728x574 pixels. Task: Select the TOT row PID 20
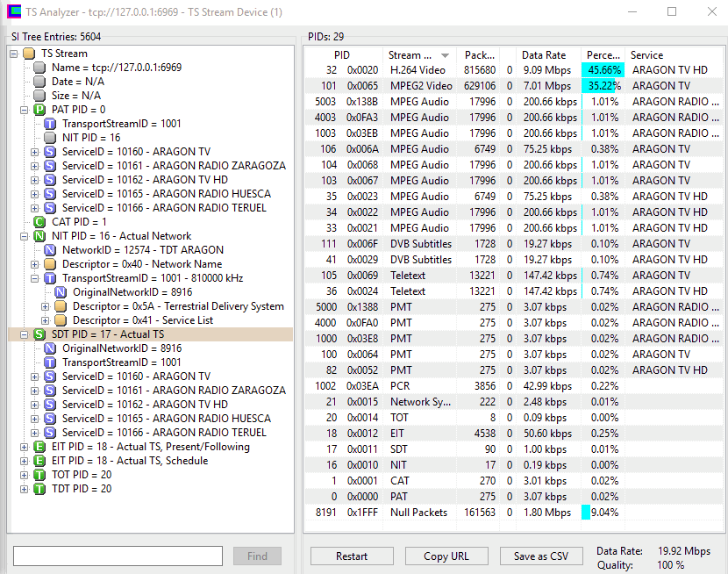pyautogui.click(x=513, y=418)
